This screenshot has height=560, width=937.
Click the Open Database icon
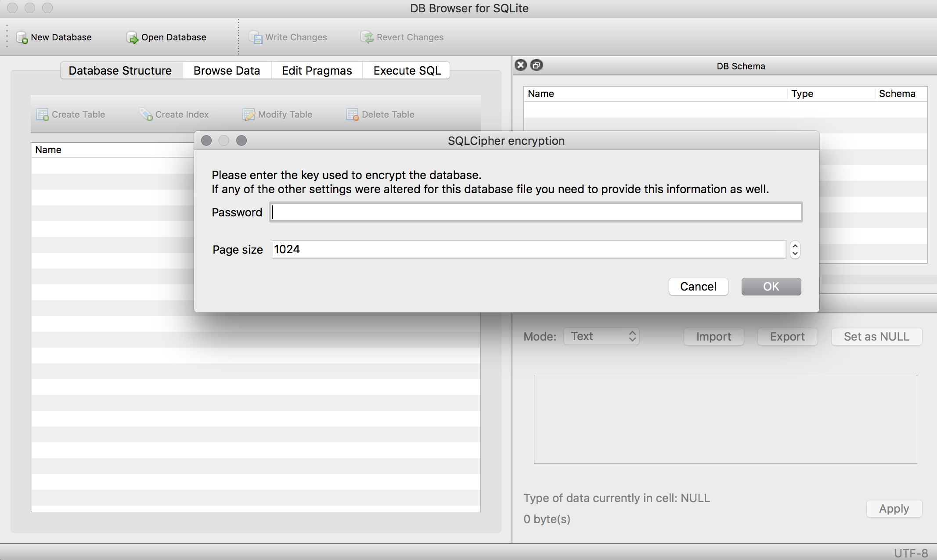pos(132,38)
